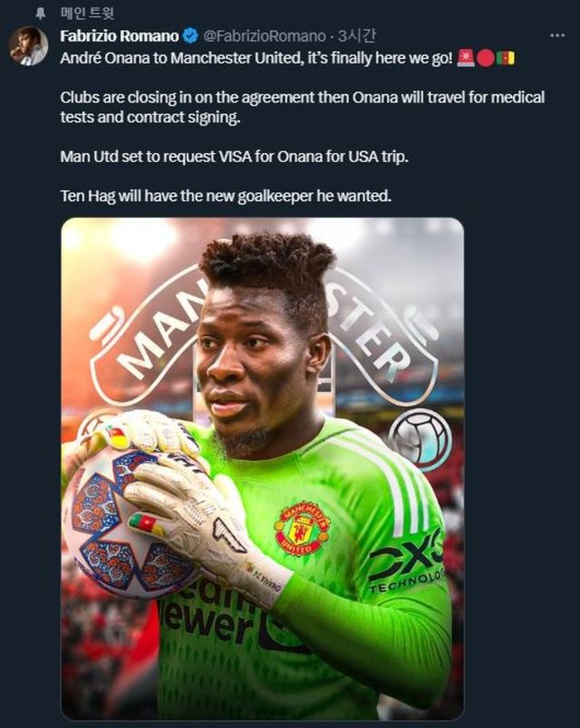The width and height of the screenshot is (580, 728).
Task: Expand the three-dot more options menu
Action: (x=556, y=35)
